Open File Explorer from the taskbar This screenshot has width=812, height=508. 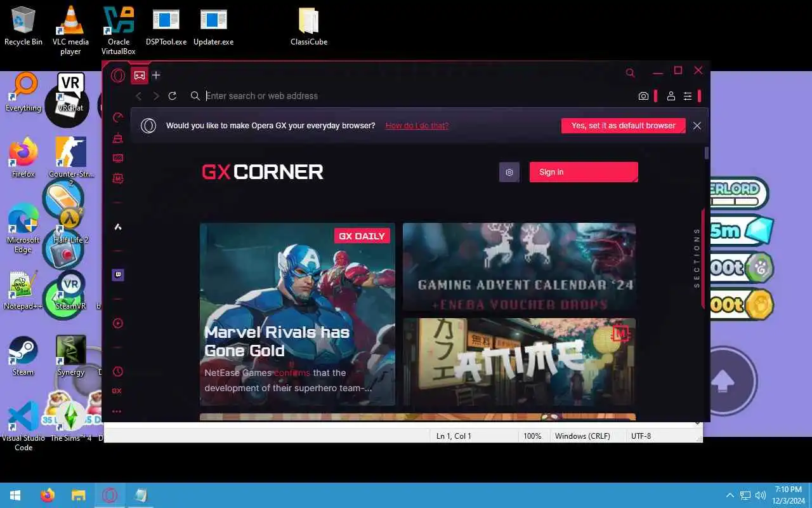[78, 495]
